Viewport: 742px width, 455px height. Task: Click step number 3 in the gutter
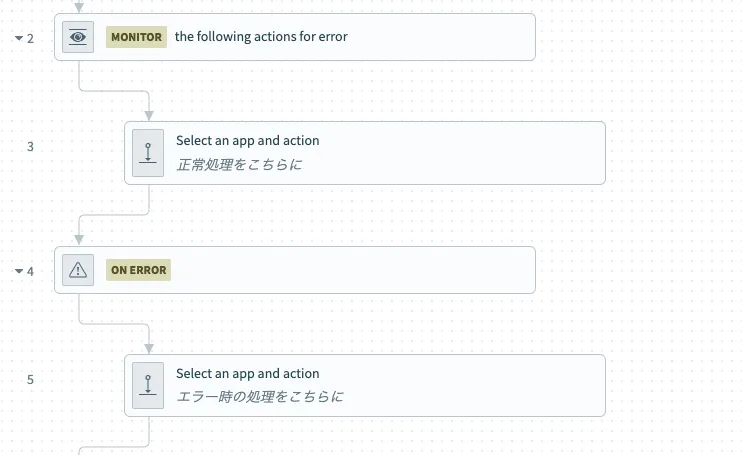[30, 146]
